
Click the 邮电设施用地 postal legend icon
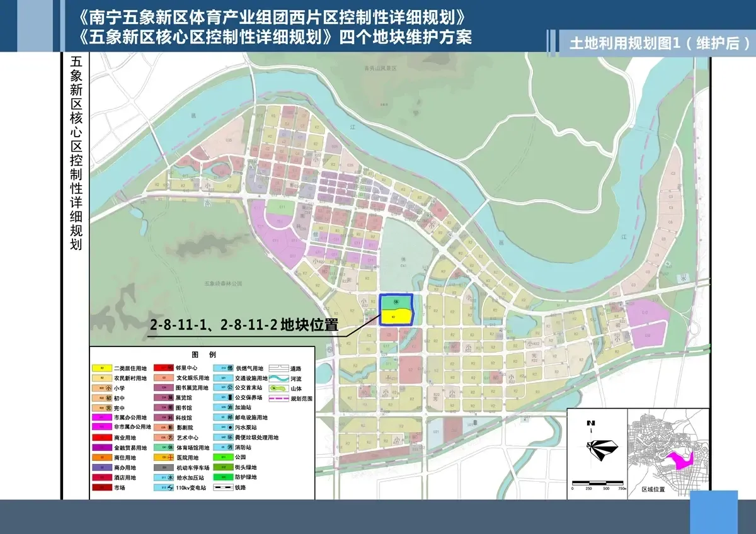[x=230, y=418]
